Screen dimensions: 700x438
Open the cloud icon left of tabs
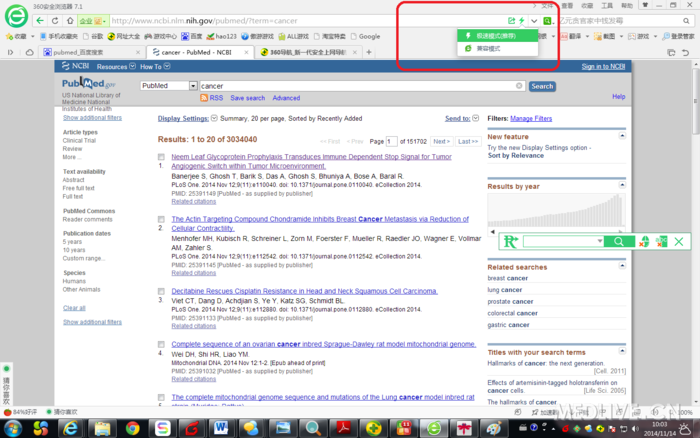[x=29, y=52]
